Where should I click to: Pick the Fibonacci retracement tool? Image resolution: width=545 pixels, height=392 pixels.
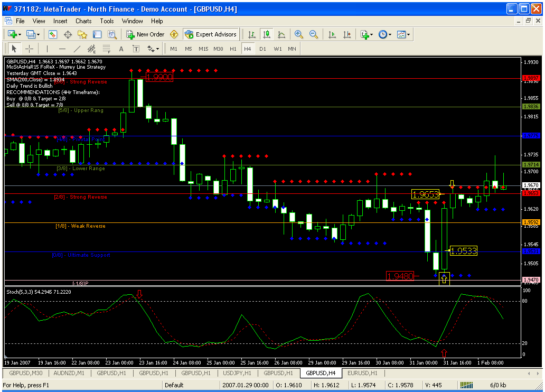coord(106,49)
